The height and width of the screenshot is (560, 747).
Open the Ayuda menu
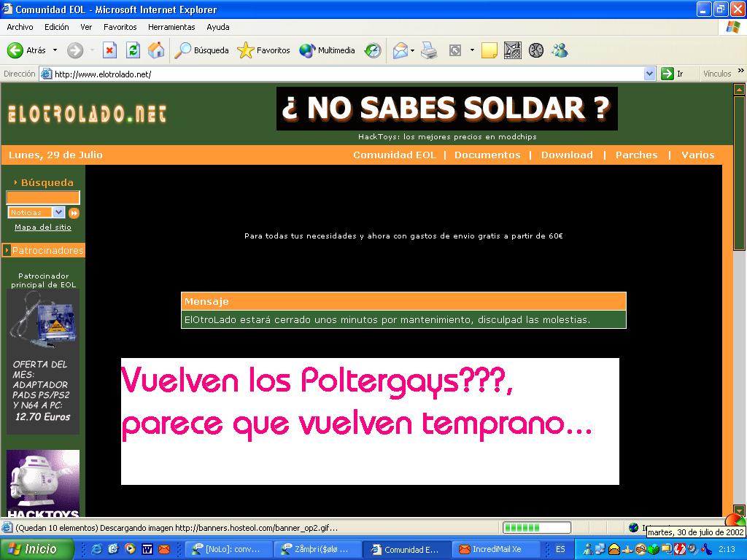(x=217, y=27)
